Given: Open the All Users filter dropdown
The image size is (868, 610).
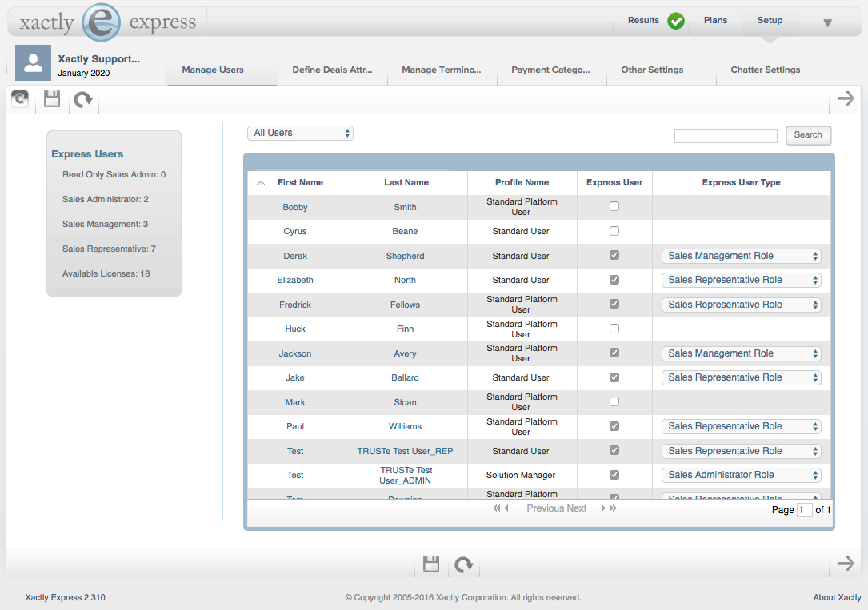Looking at the screenshot, I should tap(300, 133).
